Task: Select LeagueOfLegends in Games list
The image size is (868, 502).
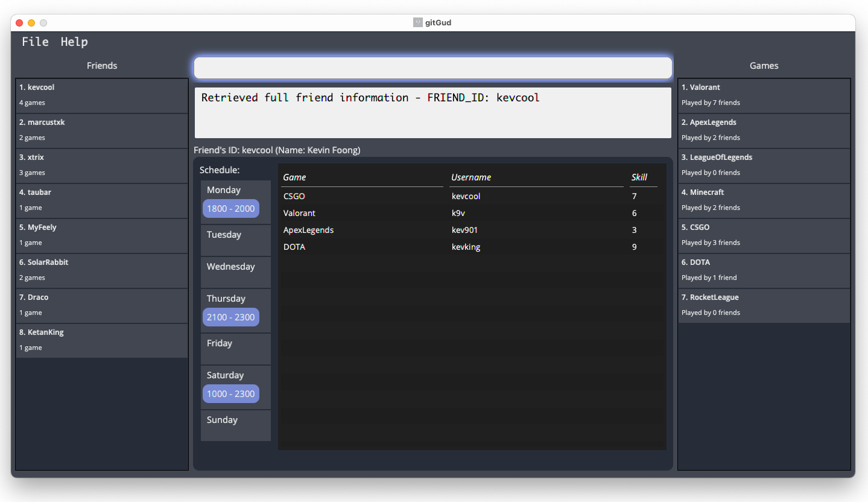Action: tap(764, 165)
